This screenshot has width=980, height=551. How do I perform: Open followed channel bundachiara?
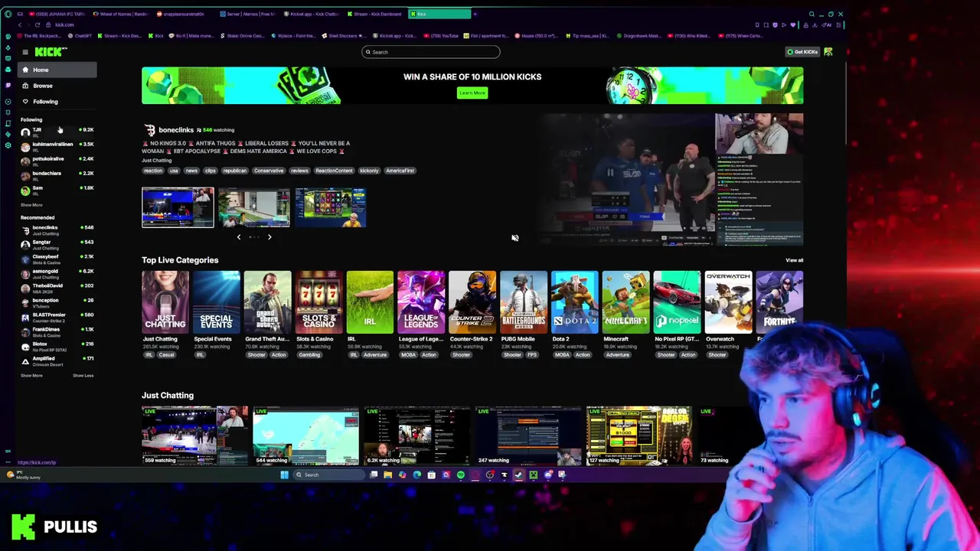click(57, 174)
